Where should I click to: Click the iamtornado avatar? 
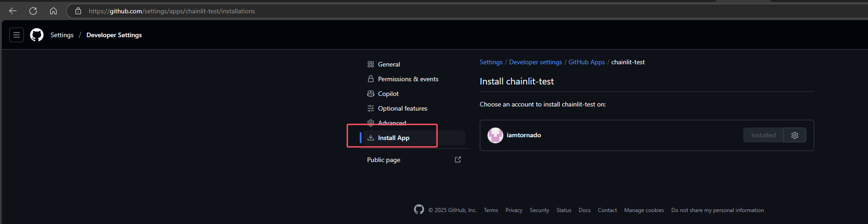pyautogui.click(x=495, y=135)
